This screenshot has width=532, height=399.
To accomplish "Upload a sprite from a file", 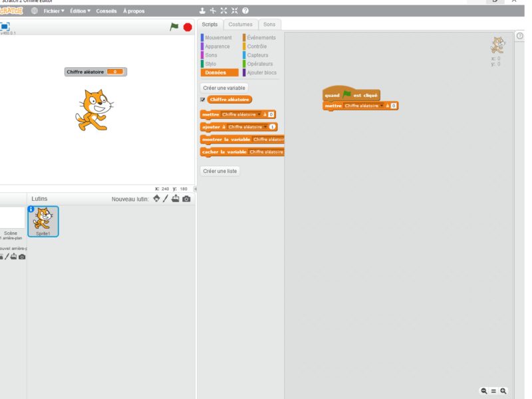I will pos(176,198).
